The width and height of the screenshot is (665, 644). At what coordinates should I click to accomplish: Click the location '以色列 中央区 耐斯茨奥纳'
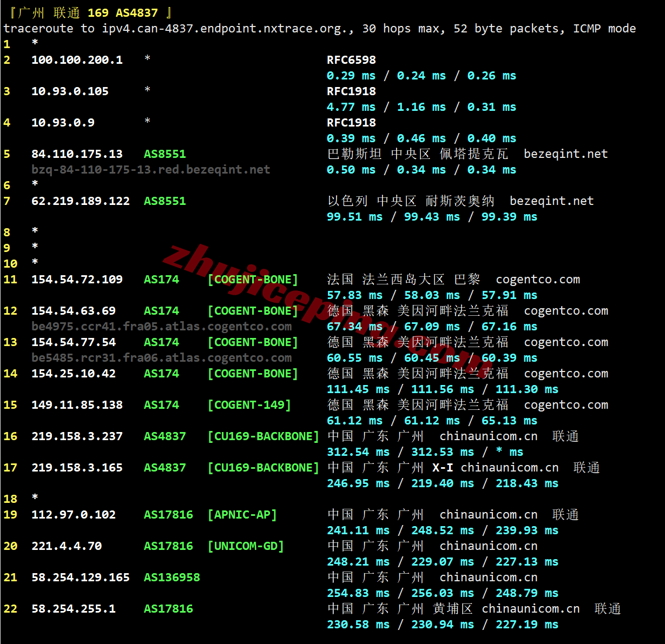coord(411,201)
